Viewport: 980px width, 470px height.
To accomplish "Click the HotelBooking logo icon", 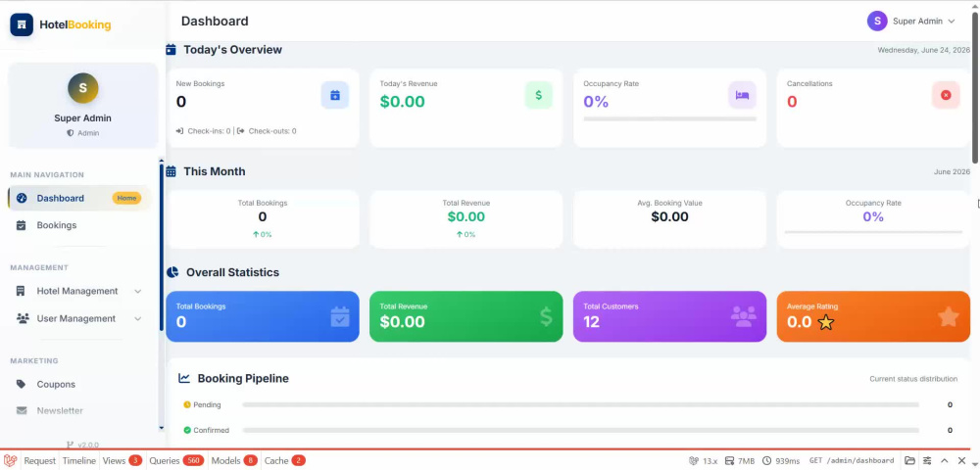I will (x=22, y=24).
